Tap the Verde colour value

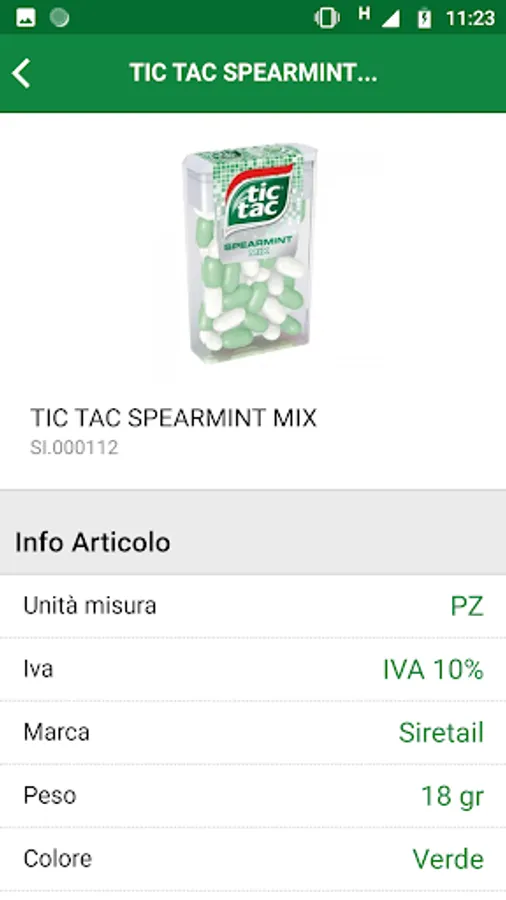point(448,859)
